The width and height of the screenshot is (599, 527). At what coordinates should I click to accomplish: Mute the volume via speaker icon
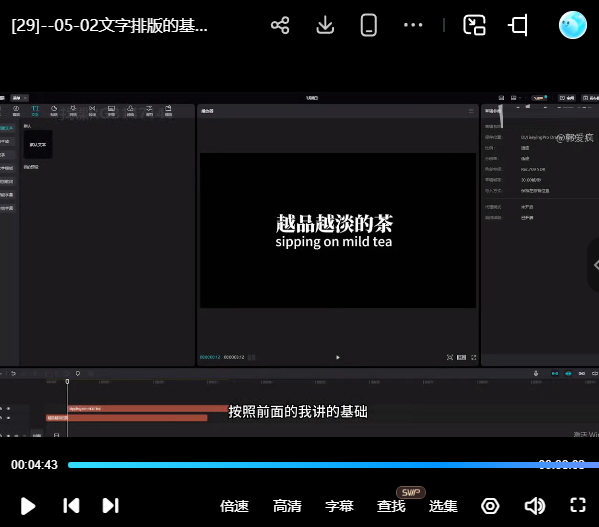pyautogui.click(x=534, y=506)
